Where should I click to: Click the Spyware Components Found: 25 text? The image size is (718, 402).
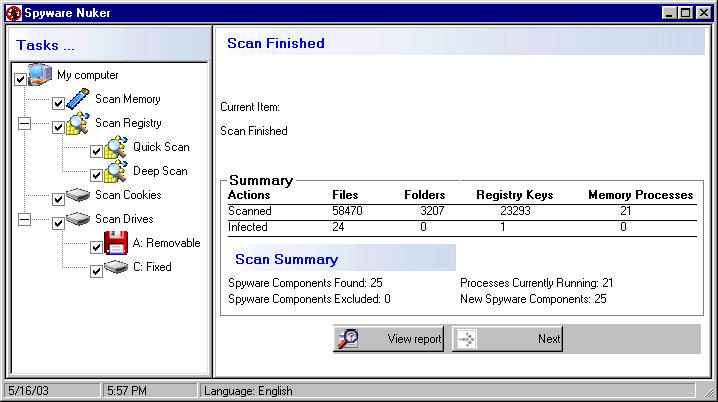coord(305,283)
